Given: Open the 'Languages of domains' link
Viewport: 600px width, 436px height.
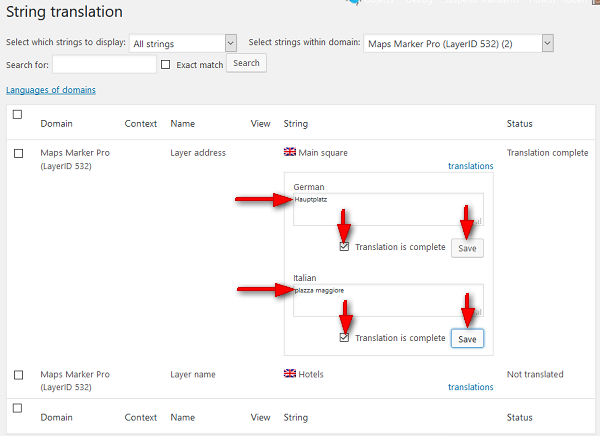Looking at the screenshot, I should [x=51, y=90].
